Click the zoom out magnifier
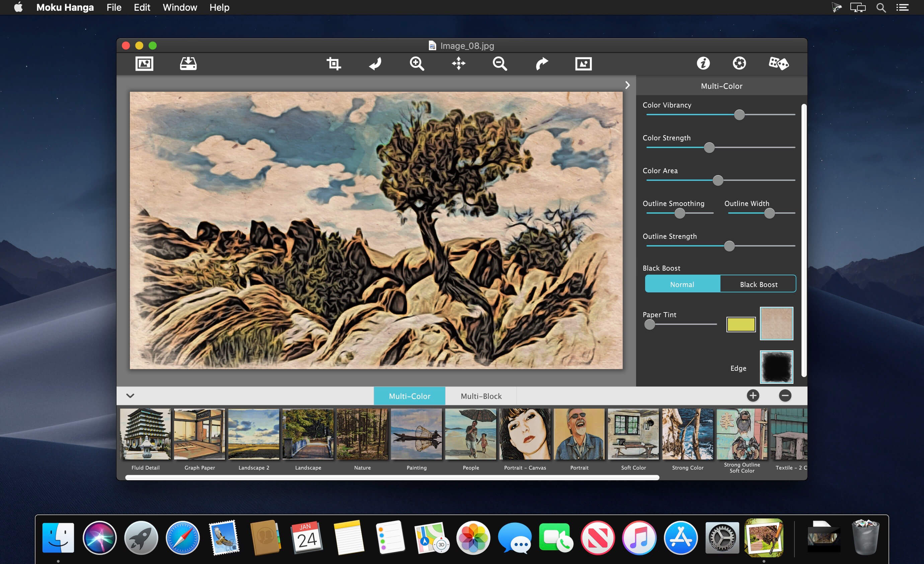 click(x=499, y=63)
